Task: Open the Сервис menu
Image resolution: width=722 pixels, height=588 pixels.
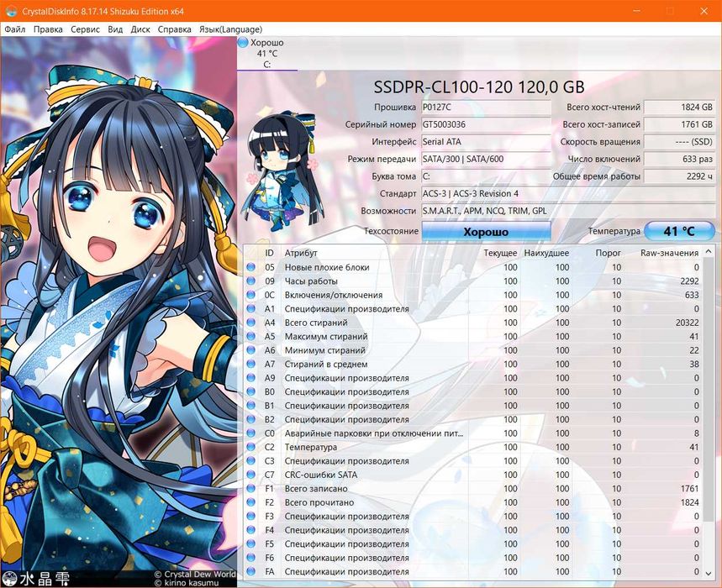Action: pyautogui.click(x=85, y=29)
